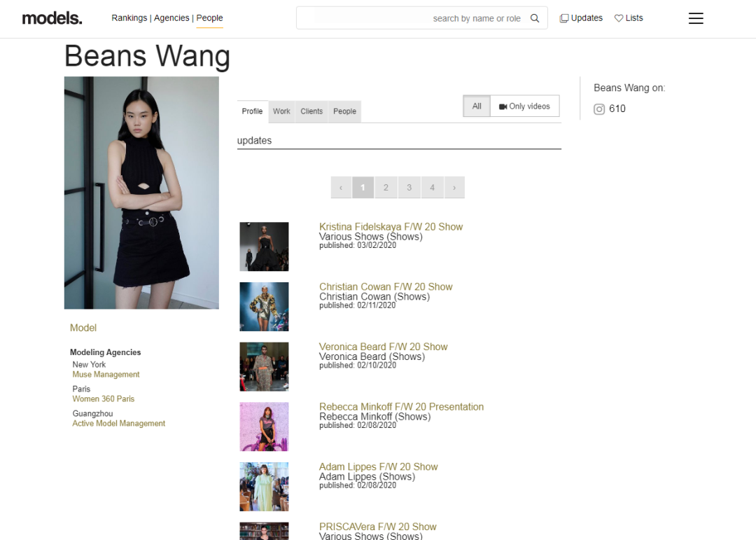Open People in top navigation
756x540 pixels.
[x=209, y=18]
